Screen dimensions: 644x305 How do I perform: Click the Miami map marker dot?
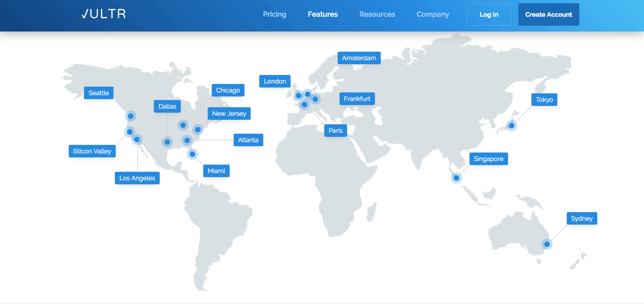point(192,154)
